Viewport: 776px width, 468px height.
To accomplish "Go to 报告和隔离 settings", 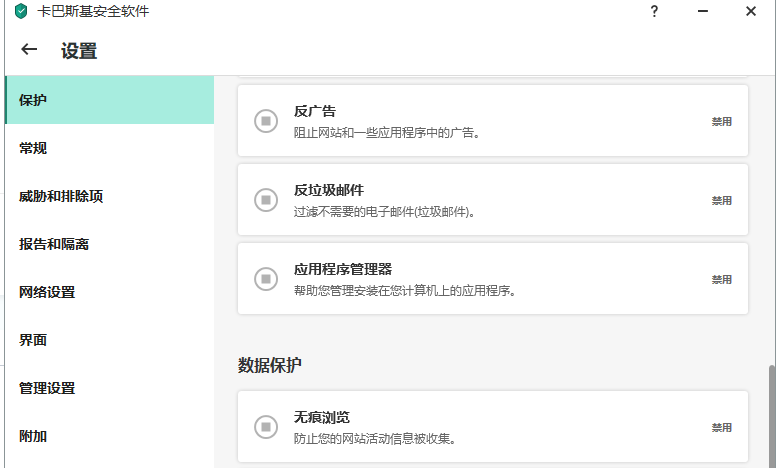I will pos(54,244).
